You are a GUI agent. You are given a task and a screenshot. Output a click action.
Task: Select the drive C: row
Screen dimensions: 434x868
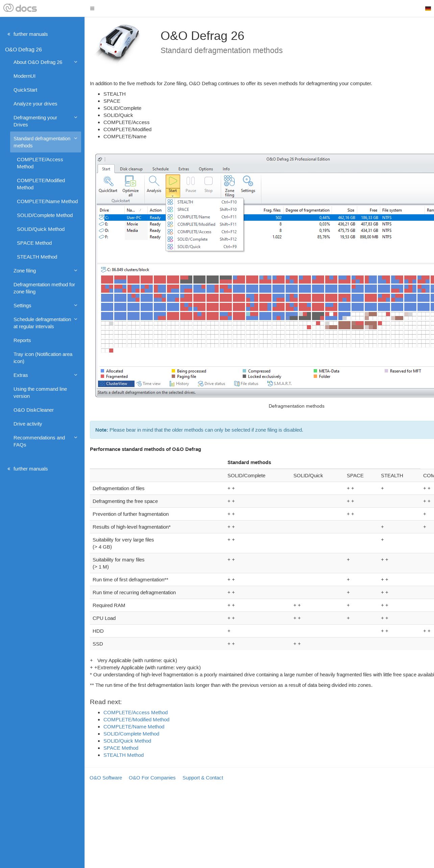point(265,218)
